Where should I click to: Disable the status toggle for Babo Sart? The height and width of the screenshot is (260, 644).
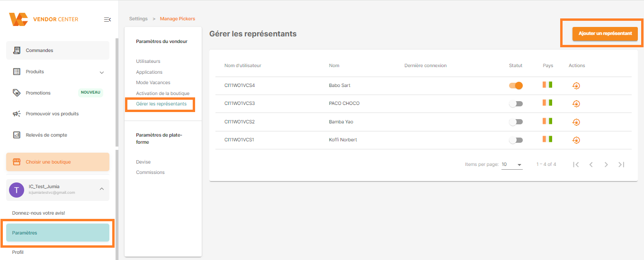pos(516,86)
